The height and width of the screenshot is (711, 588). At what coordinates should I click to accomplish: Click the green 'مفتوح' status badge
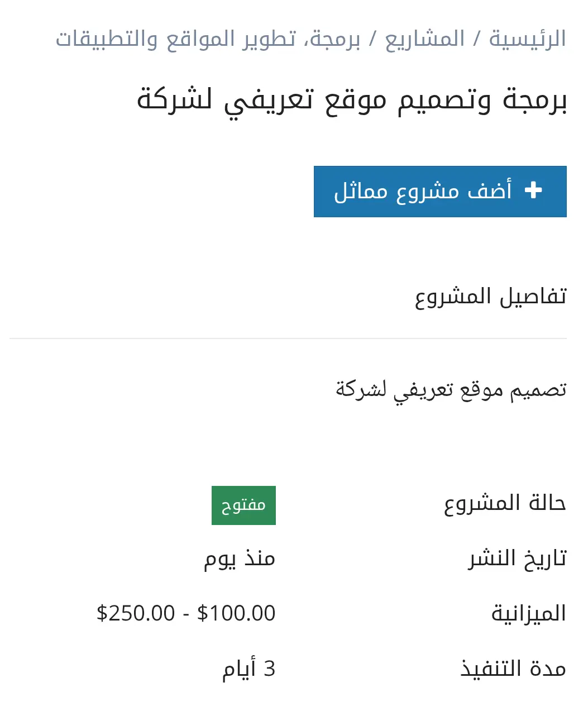(x=243, y=505)
